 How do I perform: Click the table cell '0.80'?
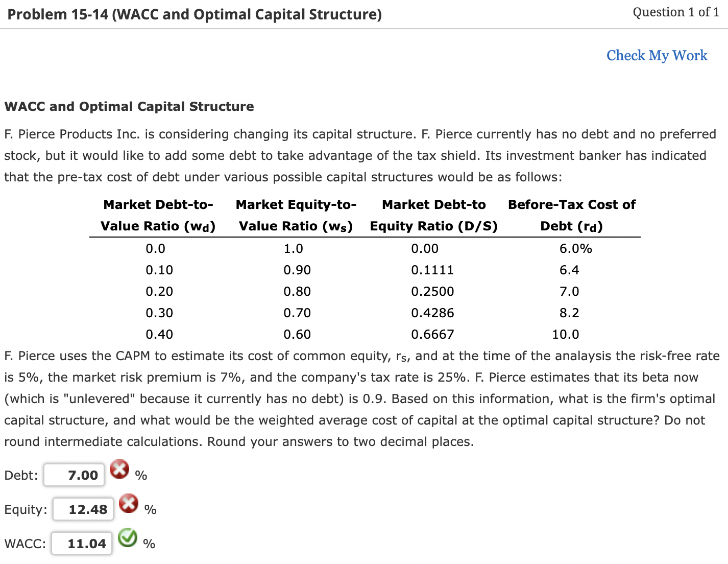tap(297, 292)
